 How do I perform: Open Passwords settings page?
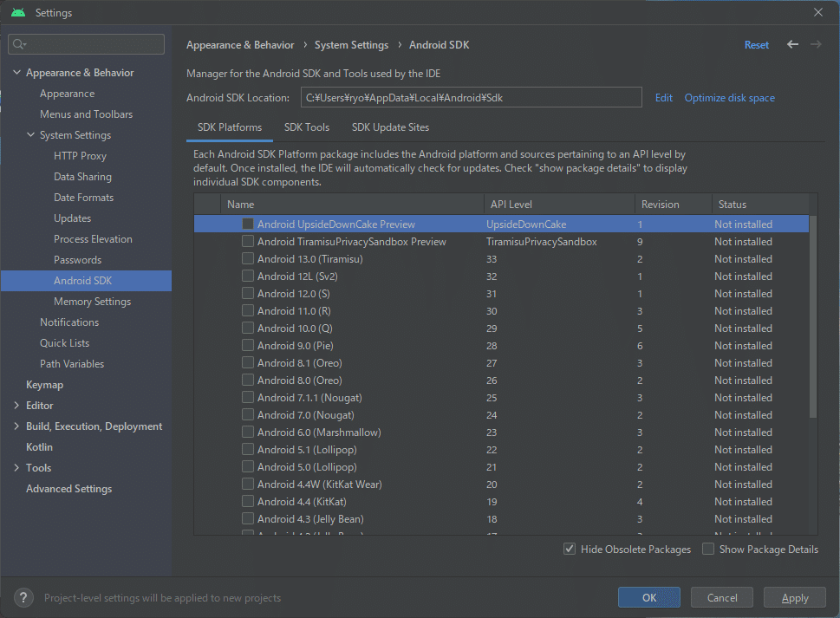77,260
